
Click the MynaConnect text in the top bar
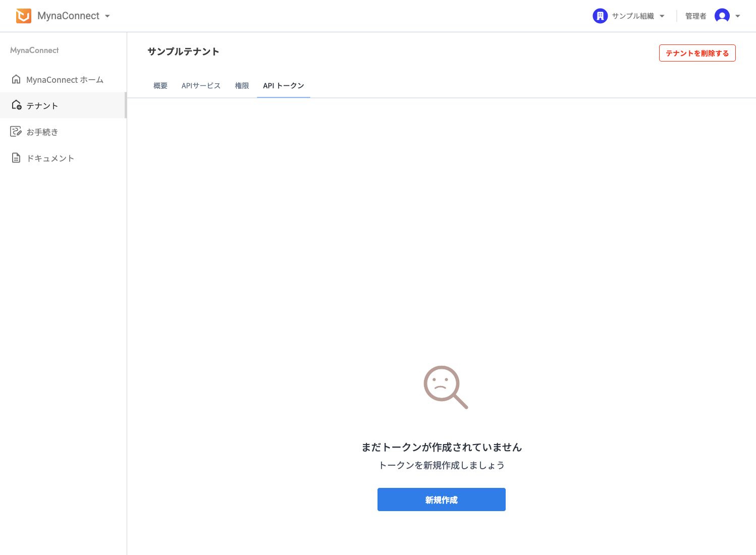point(69,16)
